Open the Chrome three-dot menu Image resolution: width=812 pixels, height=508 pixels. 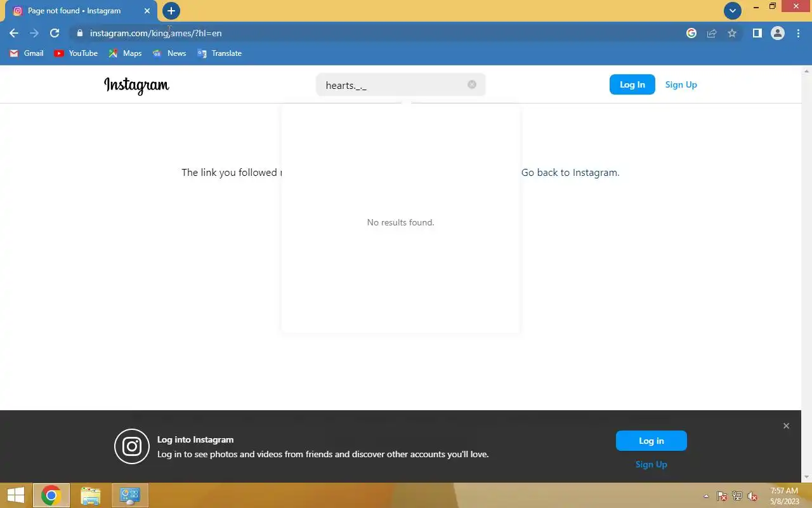point(798,33)
